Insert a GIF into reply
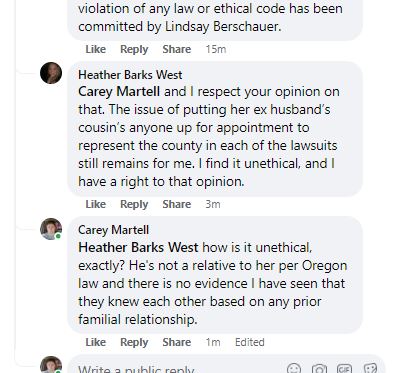398x373 pixels. 344,369
